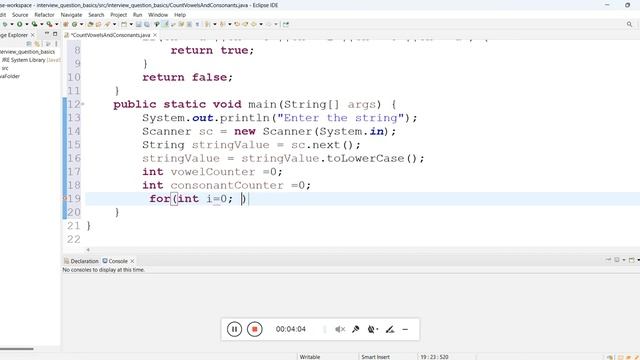Click Collapse All in Package Explorer
This screenshot has width=640, height=360.
point(29,44)
